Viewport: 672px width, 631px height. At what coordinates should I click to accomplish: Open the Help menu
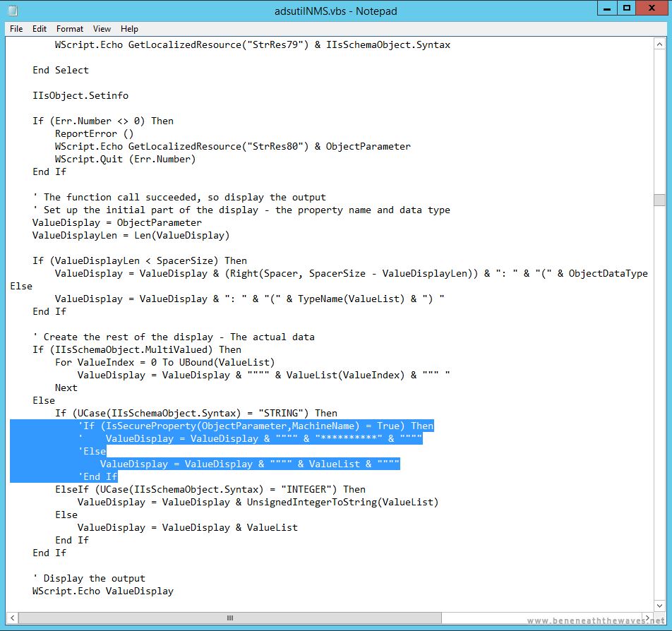[129, 29]
